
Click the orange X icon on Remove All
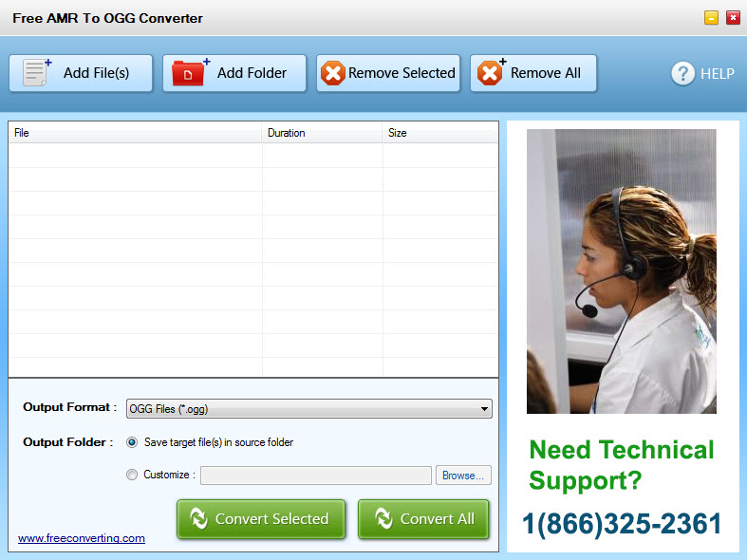click(491, 73)
